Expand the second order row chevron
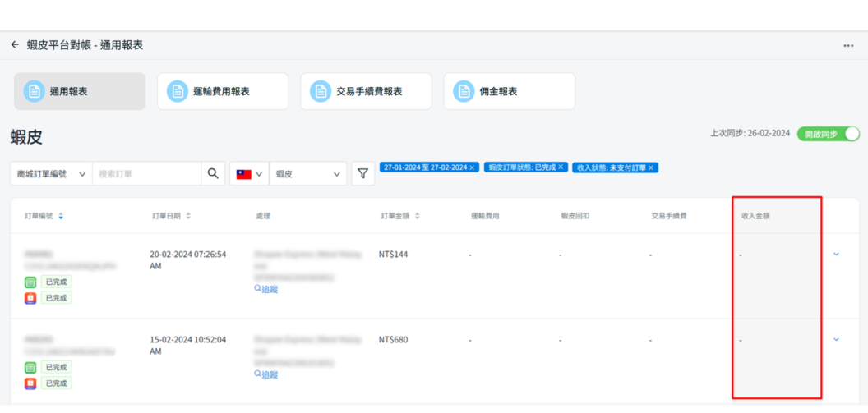Viewport: 868px width, 413px height. (836, 339)
